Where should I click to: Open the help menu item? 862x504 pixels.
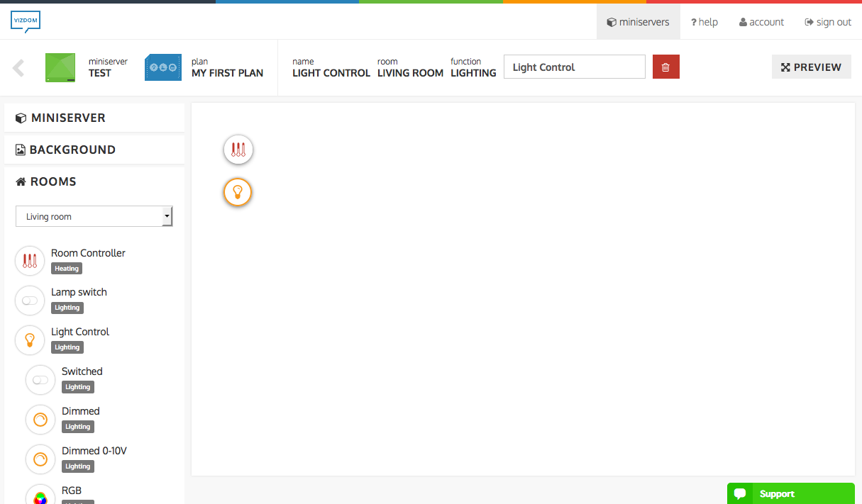click(704, 22)
